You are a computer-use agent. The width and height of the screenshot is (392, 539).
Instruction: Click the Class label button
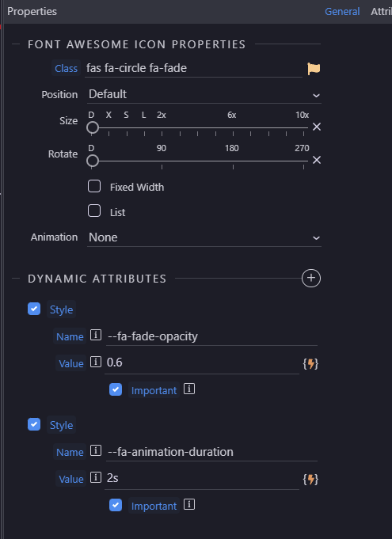point(66,68)
